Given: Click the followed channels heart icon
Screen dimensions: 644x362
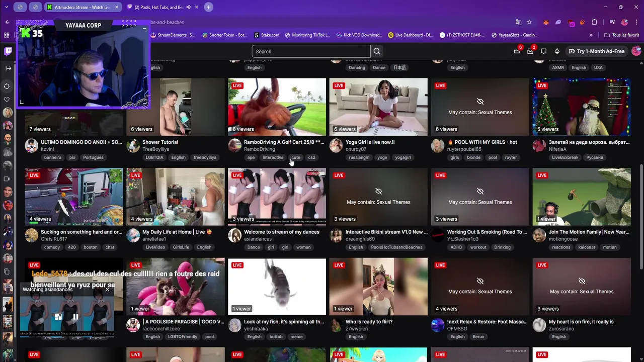Looking at the screenshot, I should pos(7,100).
